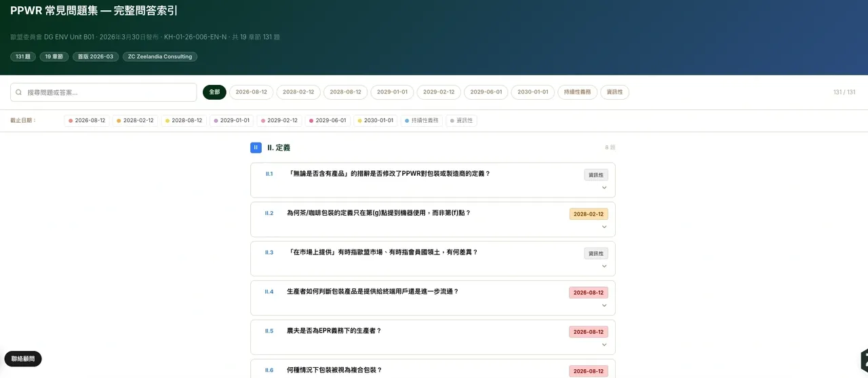Filter by 2028-02-12 pill in top row
868x378 pixels.
(298, 92)
